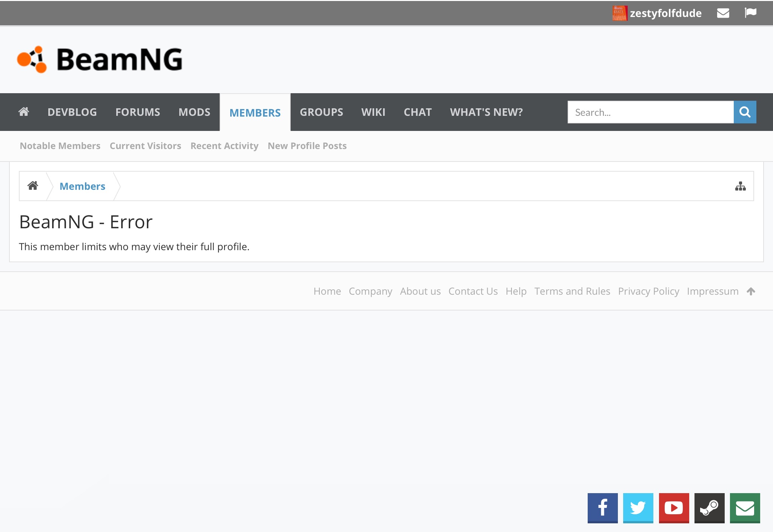Screen dimensions: 773x532
Task: Open the footer Company link
Action: [371, 291]
